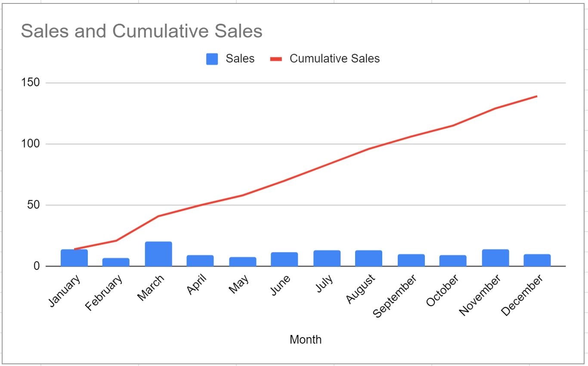Viewport: 588px width, 366px height.
Task: Select the December sales bar
Action: pyautogui.click(x=537, y=261)
